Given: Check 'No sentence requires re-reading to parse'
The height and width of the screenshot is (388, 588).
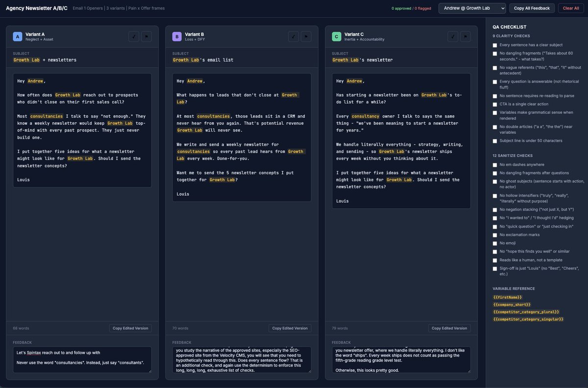Looking at the screenshot, I should coord(495,96).
